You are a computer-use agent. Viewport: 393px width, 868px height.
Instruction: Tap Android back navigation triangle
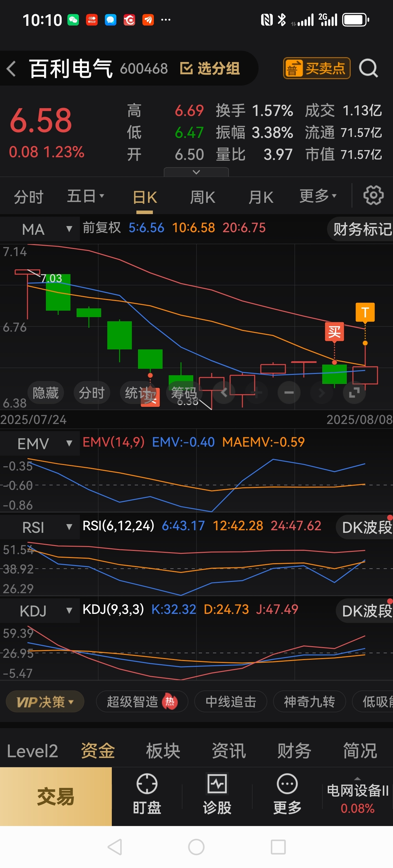coord(115,847)
